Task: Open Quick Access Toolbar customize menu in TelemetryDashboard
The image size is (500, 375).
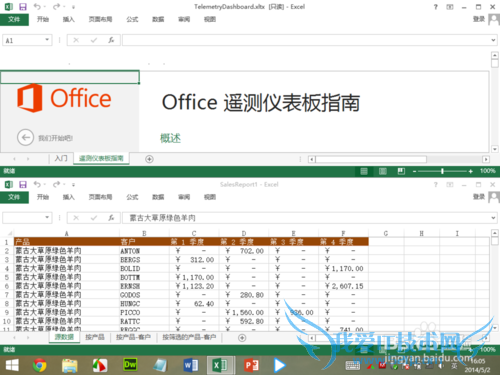Action: pyautogui.click(x=73, y=7)
